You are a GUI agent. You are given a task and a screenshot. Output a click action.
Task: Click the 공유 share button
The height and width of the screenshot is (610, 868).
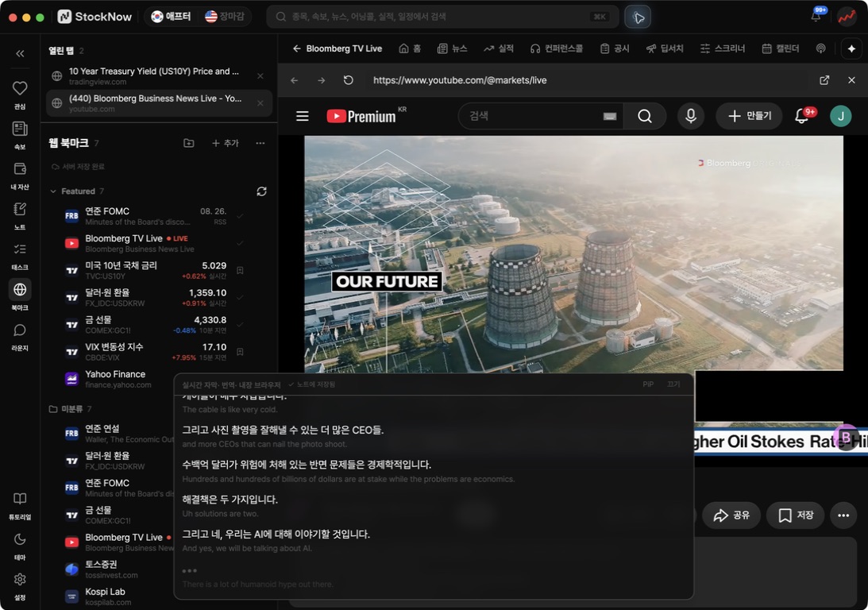tap(731, 515)
